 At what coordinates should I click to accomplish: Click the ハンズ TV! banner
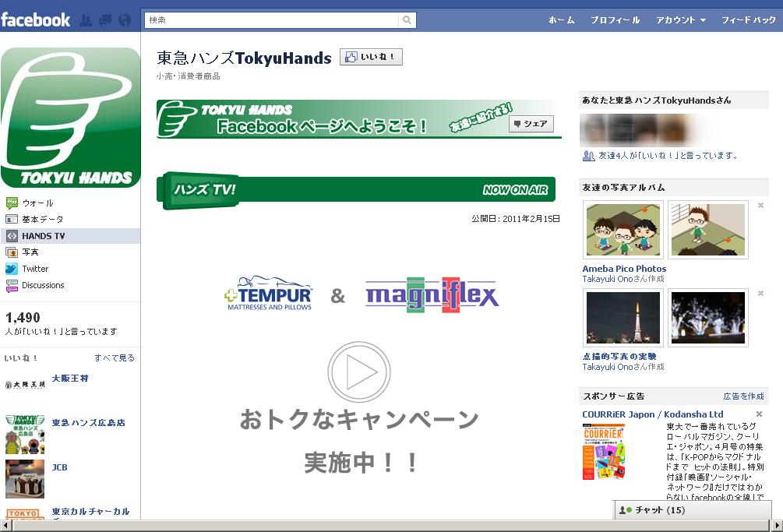[x=356, y=190]
